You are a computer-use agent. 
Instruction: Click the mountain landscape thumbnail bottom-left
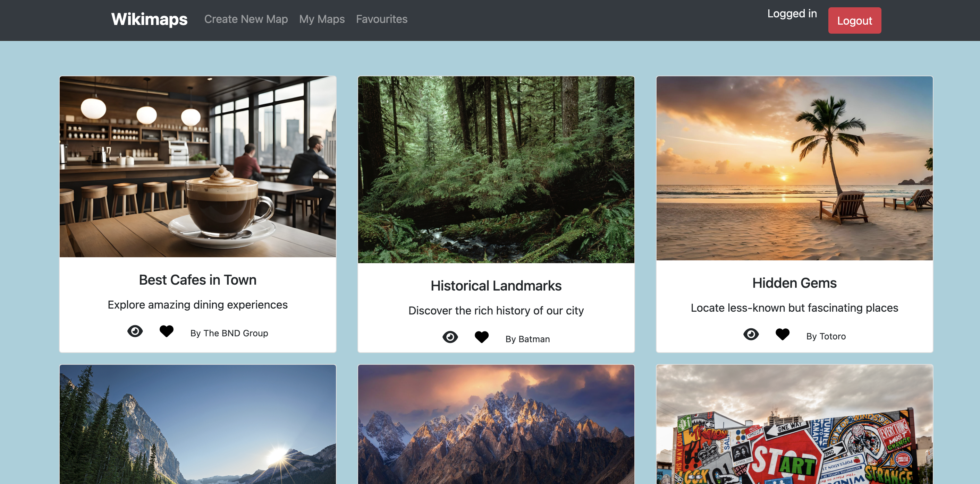click(x=197, y=425)
